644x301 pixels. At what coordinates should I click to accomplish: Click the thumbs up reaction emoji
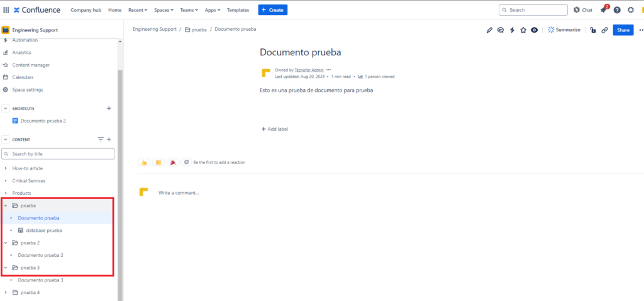pyautogui.click(x=144, y=162)
